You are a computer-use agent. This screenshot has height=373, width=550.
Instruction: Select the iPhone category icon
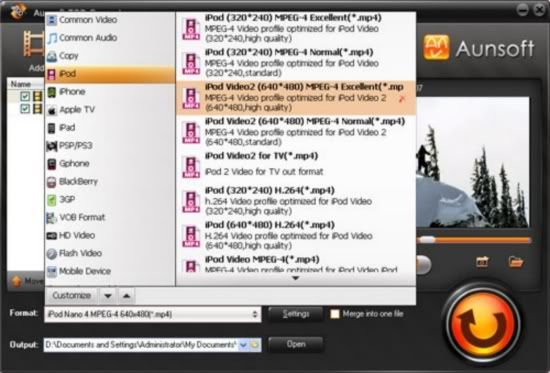pyautogui.click(x=52, y=92)
